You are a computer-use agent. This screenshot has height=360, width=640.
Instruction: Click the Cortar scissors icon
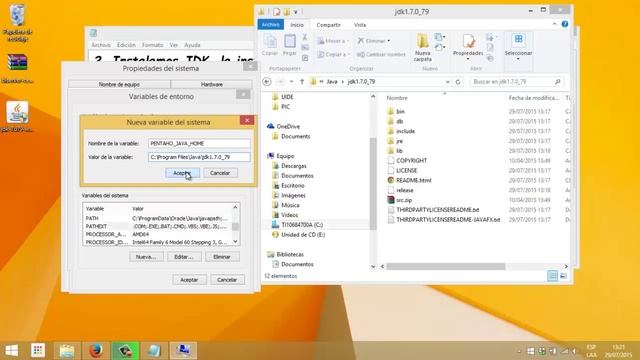(x=304, y=37)
